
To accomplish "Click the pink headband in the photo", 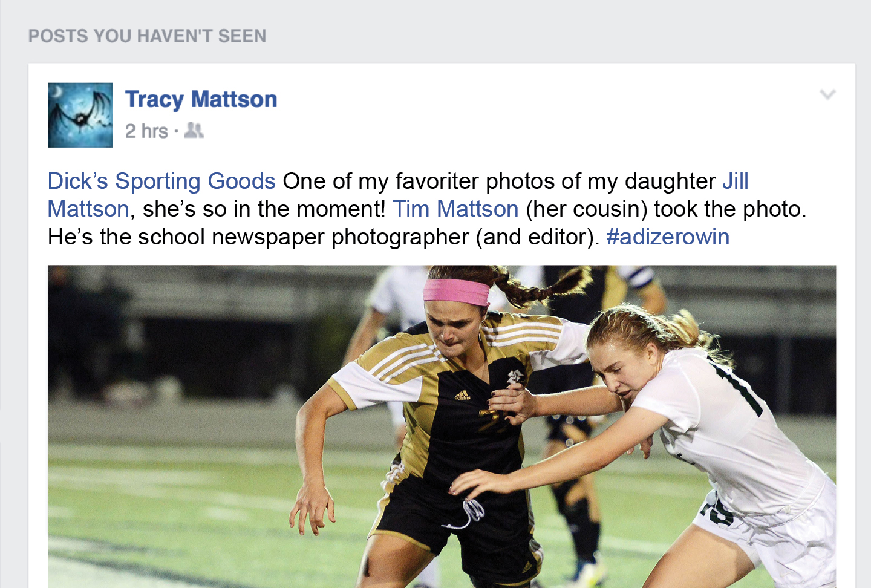I will (x=456, y=292).
